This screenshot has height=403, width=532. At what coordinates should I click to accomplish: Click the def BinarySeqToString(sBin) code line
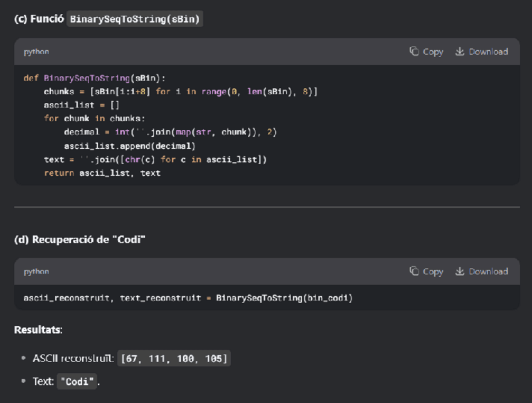[94, 78]
